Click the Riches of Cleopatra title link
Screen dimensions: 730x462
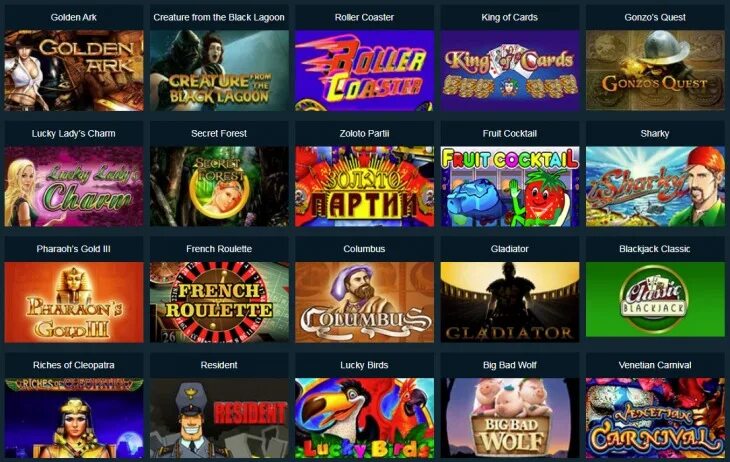[74, 365]
